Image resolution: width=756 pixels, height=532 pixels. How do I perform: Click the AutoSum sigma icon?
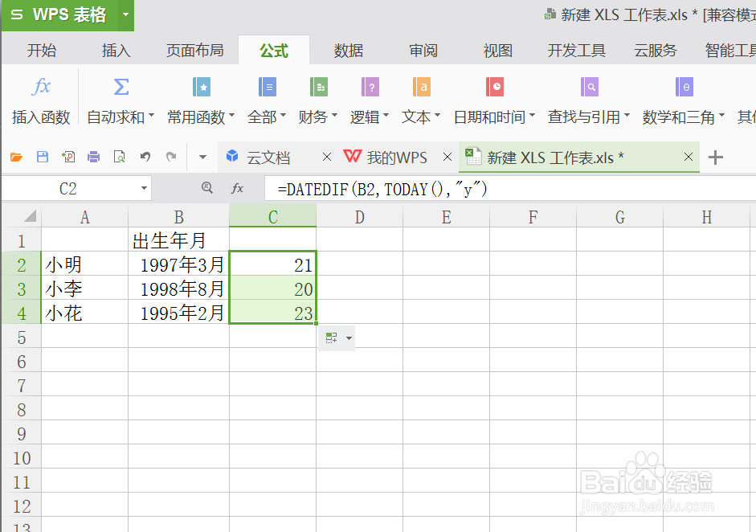point(121,87)
